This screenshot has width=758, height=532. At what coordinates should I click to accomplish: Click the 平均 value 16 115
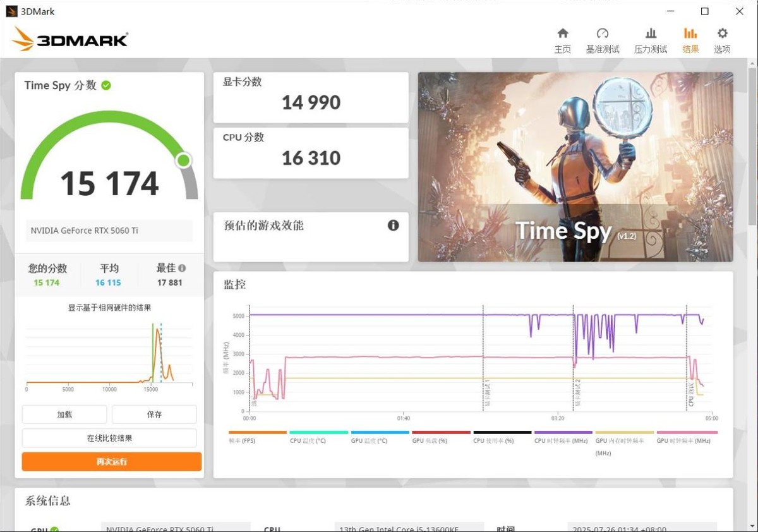click(109, 282)
